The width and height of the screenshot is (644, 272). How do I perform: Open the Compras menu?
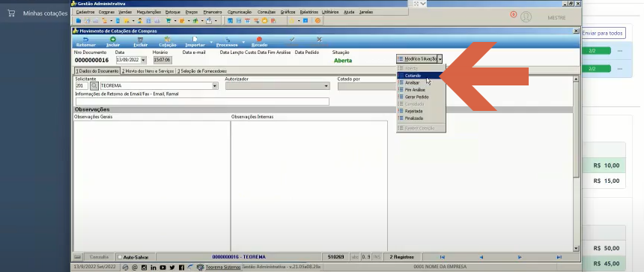click(x=107, y=12)
